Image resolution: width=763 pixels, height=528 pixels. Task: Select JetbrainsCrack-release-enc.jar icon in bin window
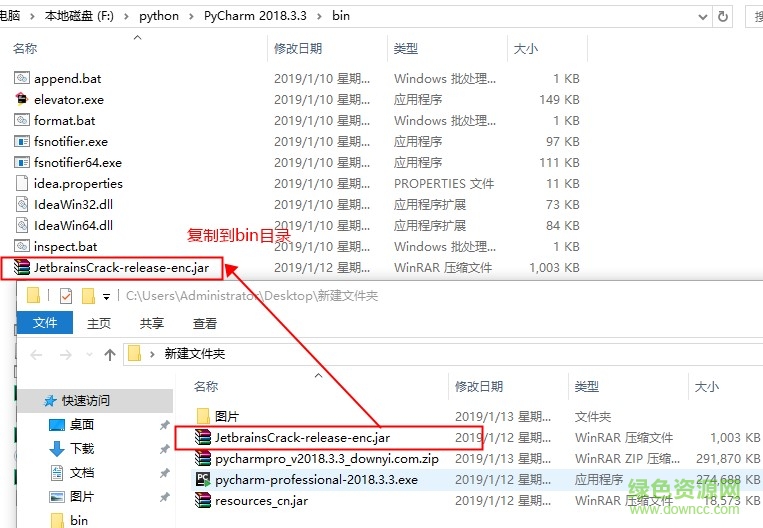click(x=22, y=267)
